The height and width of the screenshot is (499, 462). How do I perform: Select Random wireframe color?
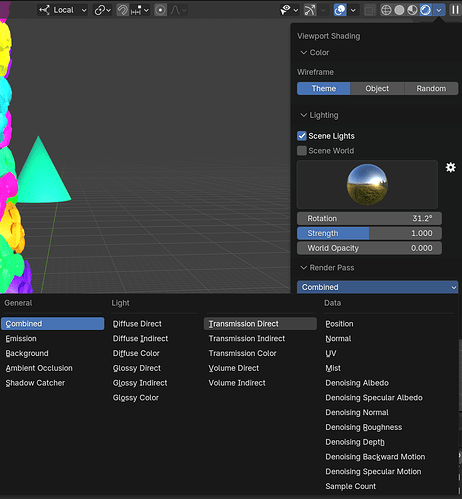[431, 89]
